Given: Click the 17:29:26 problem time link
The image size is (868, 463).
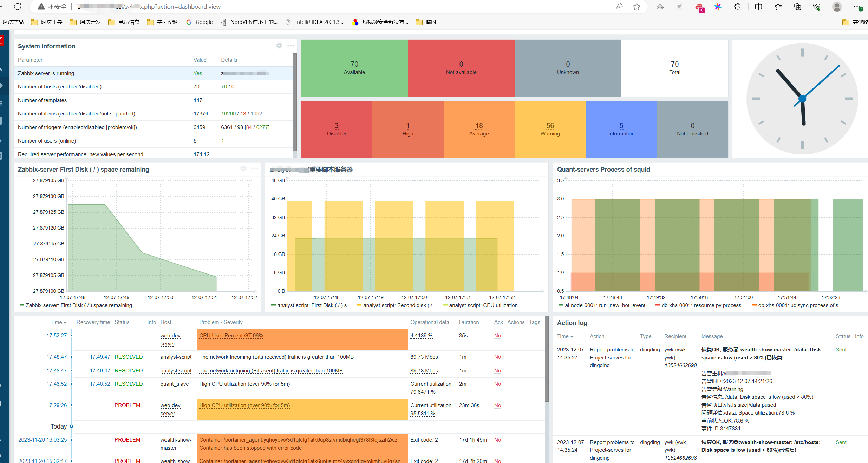Looking at the screenshot, I should [57, 405].
